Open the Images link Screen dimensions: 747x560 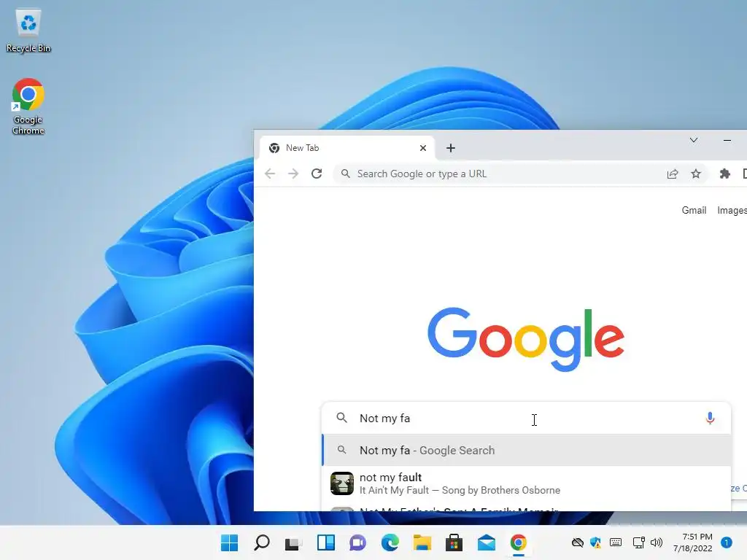[x=732, y=210]
